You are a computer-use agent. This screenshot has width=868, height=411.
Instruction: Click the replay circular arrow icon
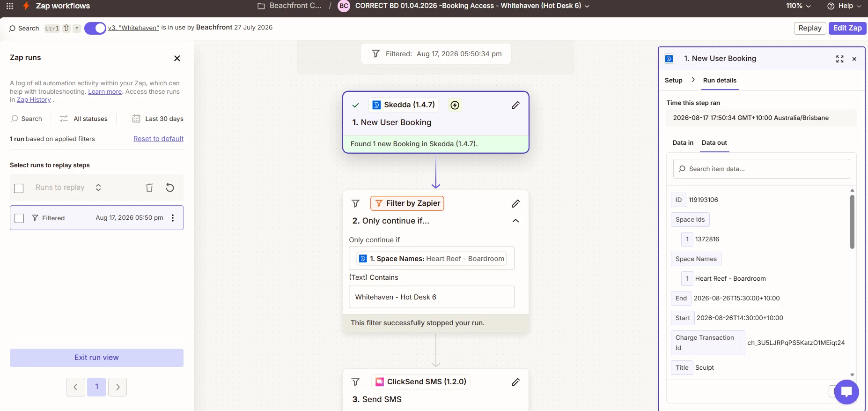tap(170, 187)
